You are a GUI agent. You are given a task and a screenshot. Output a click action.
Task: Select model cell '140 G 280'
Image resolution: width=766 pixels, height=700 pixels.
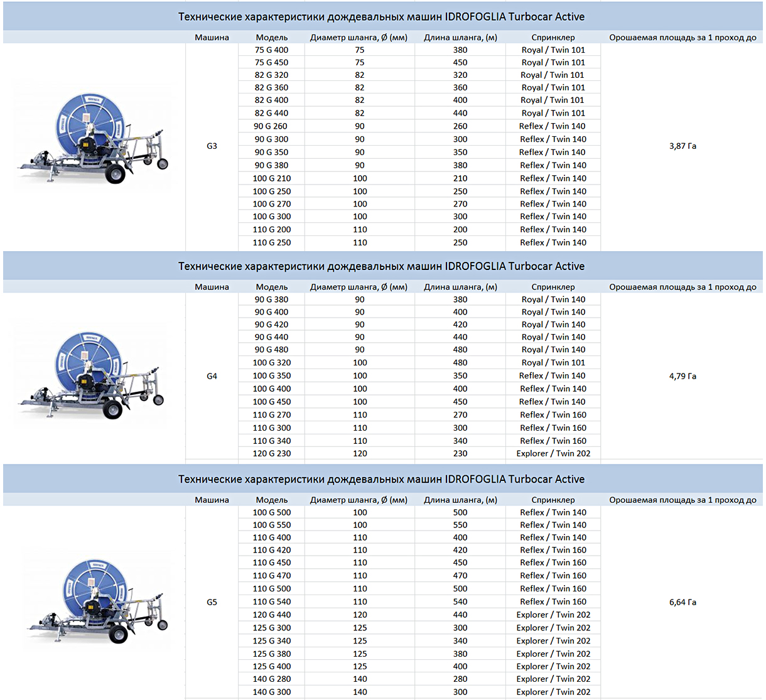coord(272,679)
